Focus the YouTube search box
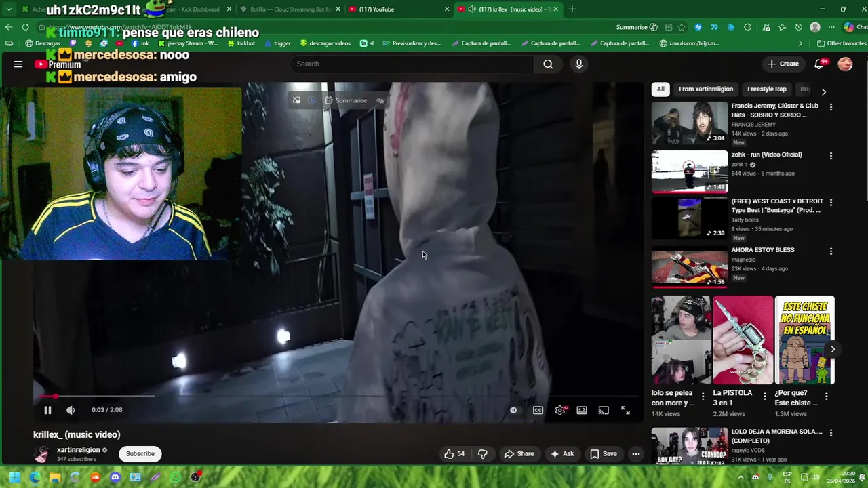The image size is (868, 488). [x=412, y=64]
